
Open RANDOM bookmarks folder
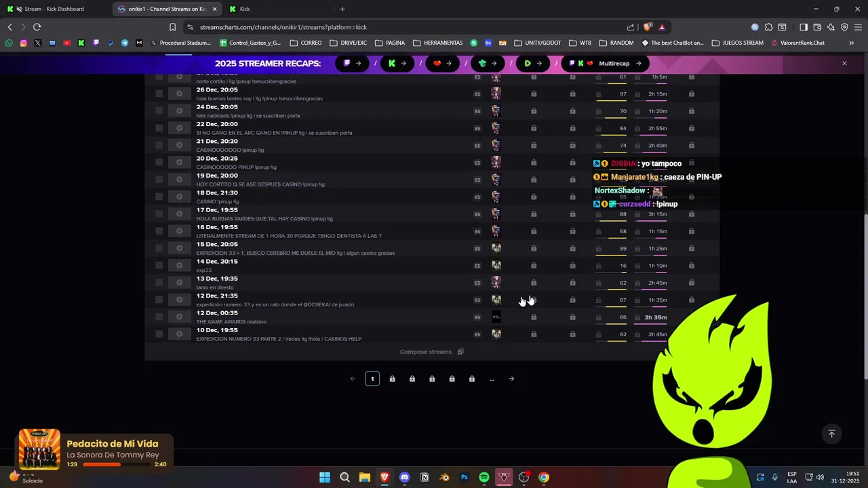click(616, 43)
